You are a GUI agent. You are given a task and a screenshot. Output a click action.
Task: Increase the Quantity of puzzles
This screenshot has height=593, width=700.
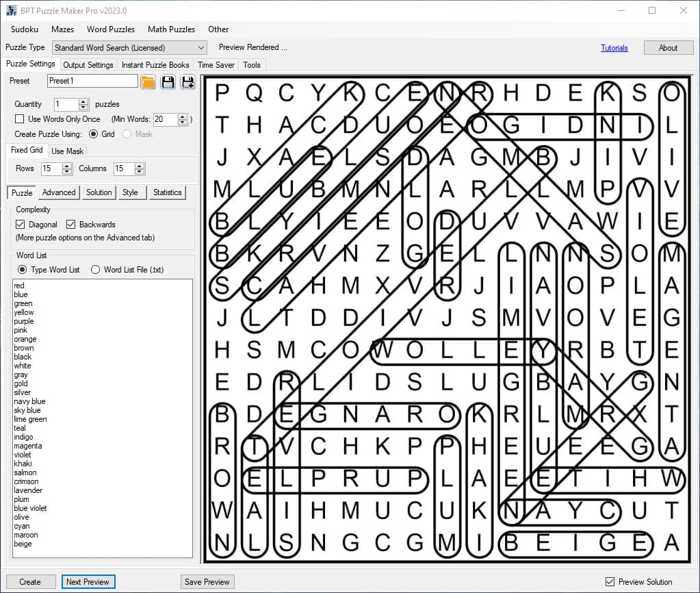(x=83, y=101)
